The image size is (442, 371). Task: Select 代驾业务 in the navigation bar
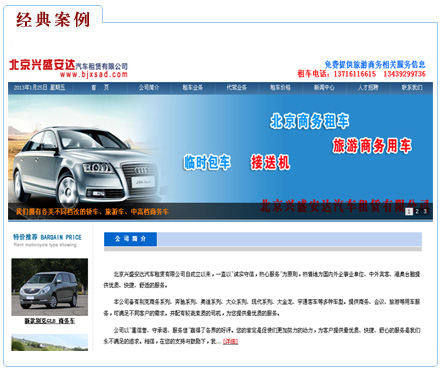click(237, 88)
